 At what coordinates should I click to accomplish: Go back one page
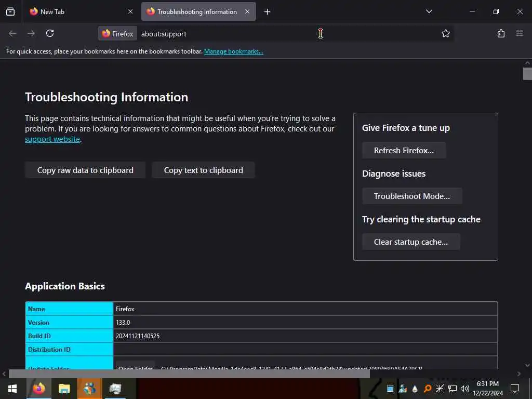[12, 33]
